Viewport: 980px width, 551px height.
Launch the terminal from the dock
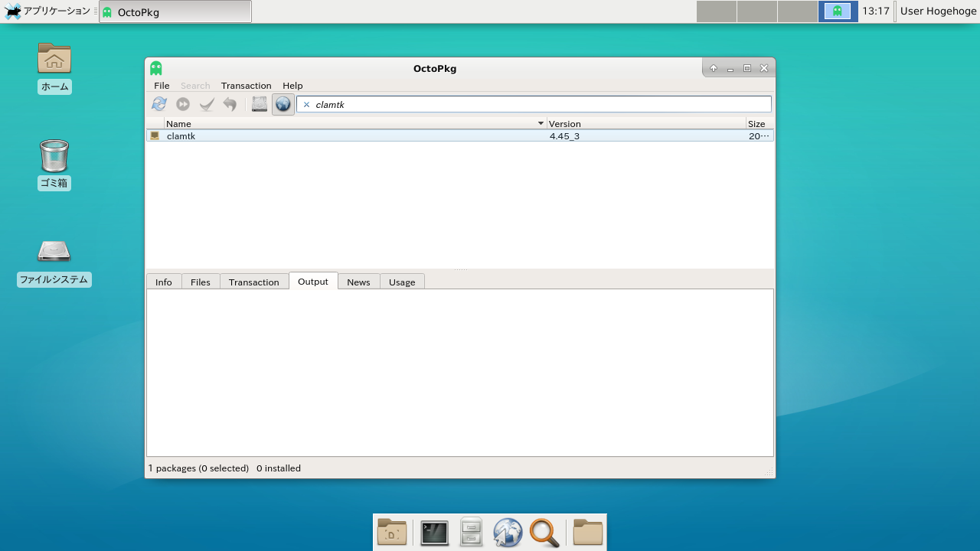[x=434, y=532]
